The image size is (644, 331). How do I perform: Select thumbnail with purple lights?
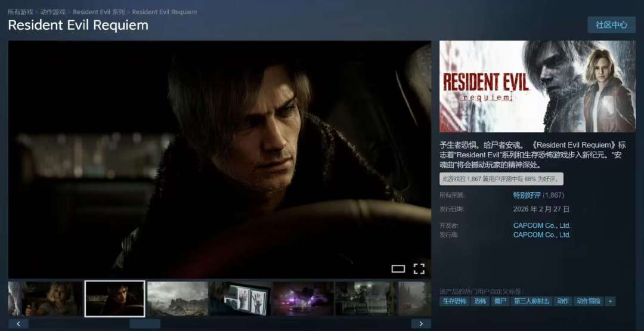(x=303, y=299)
